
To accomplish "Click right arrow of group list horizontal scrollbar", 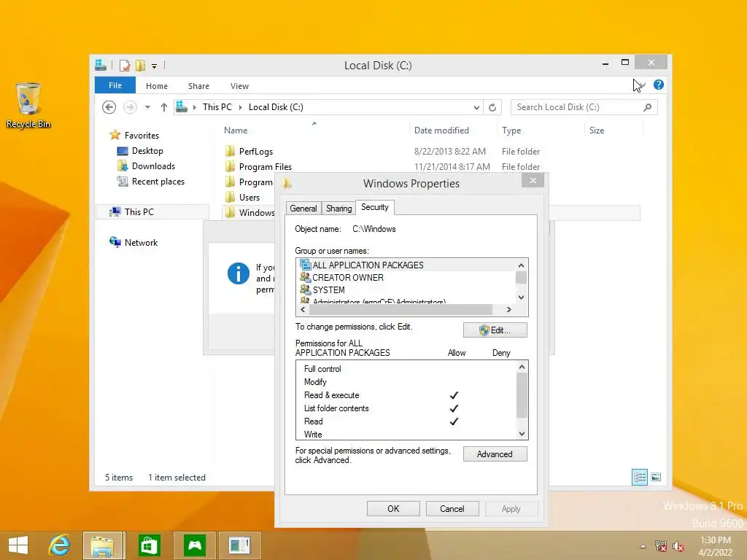I will [x=508, y=309].
